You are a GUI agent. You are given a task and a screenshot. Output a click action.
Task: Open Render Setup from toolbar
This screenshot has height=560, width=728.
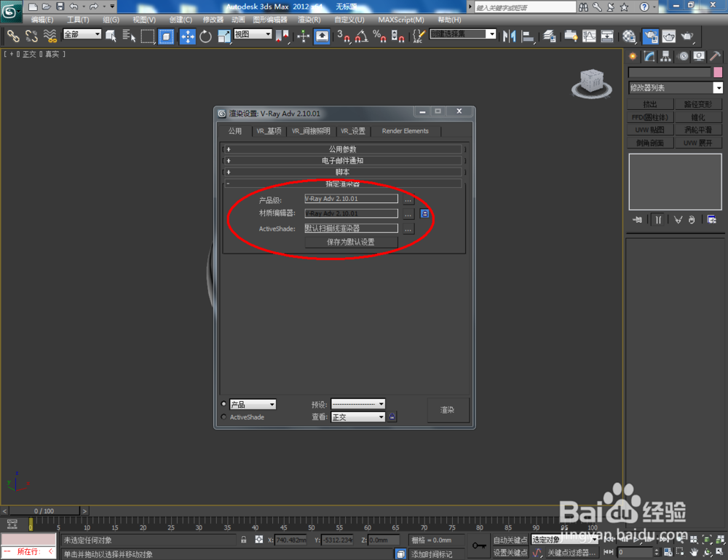point(650,36)
